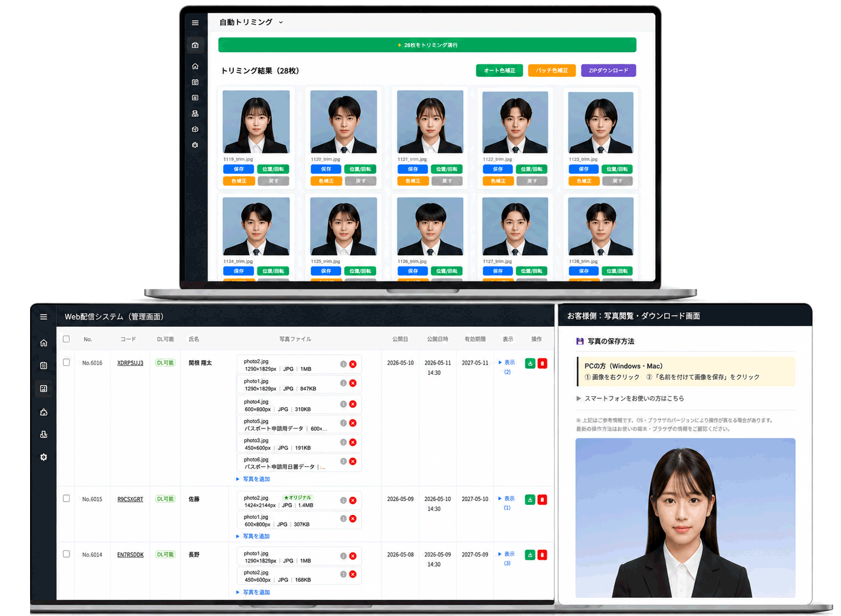Remove photo3.jpg from row No.6016
Viewport: 841px width, 616px height.
[353, 442]
